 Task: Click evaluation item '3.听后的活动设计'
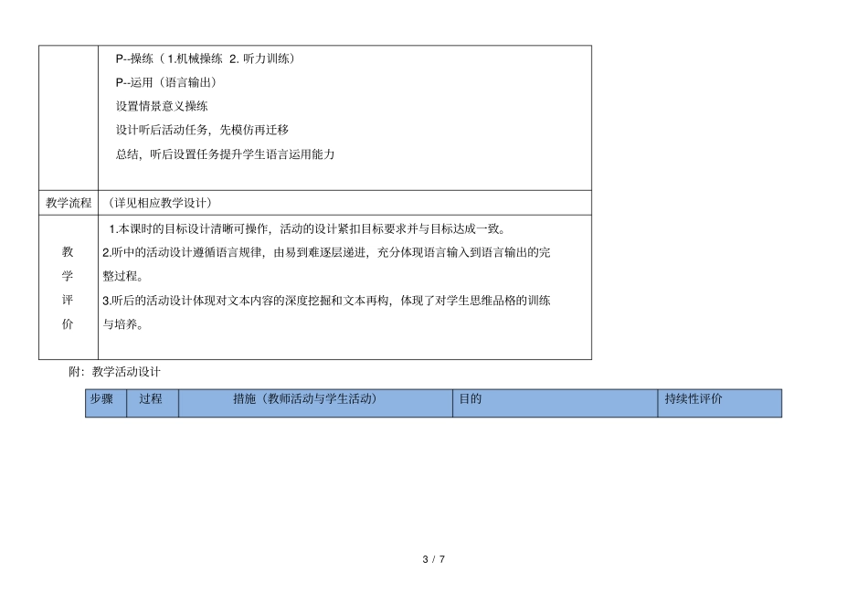pyautogui.click(x=326, y=301)
